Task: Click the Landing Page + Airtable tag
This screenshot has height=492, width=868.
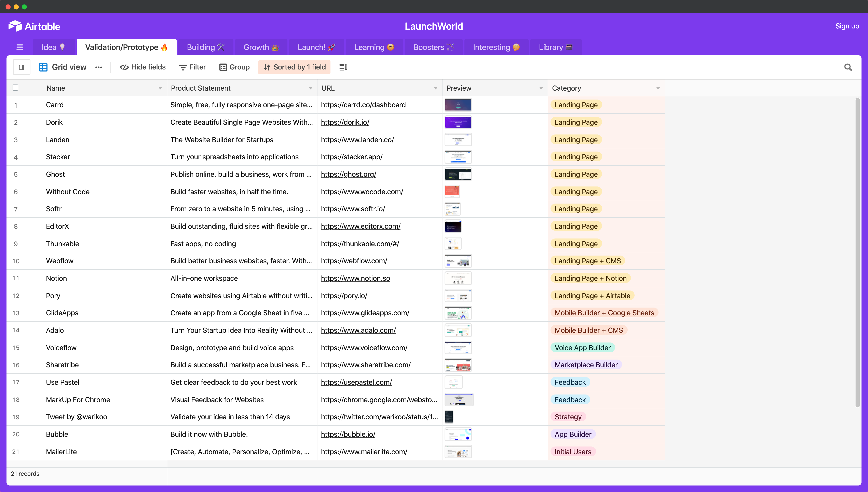Action: (593, 296)
